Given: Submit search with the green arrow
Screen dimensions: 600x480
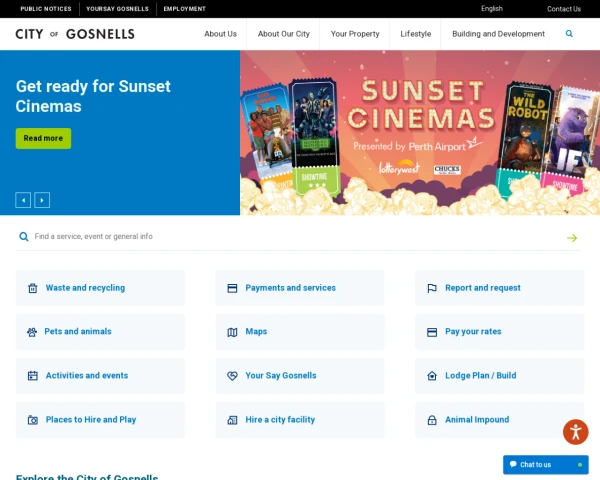Looking at the screenshot, I should [x=572, y=238].
